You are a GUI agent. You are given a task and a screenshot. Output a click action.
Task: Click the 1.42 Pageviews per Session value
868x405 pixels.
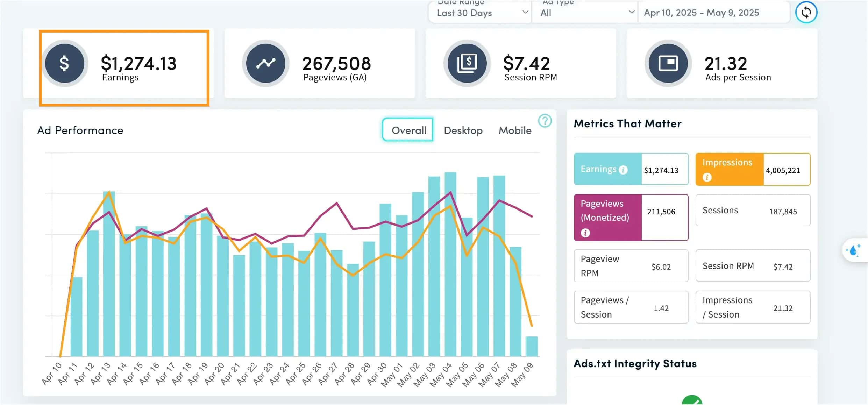point(661,308)
